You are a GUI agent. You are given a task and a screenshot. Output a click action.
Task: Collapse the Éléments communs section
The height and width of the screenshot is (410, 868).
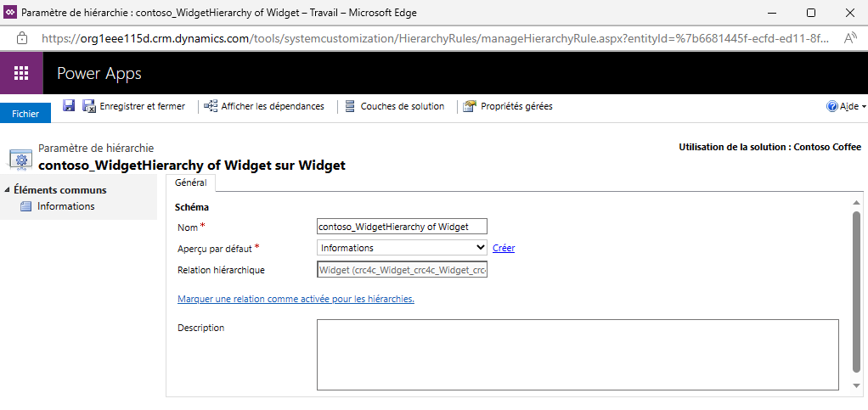click(7, 190)
